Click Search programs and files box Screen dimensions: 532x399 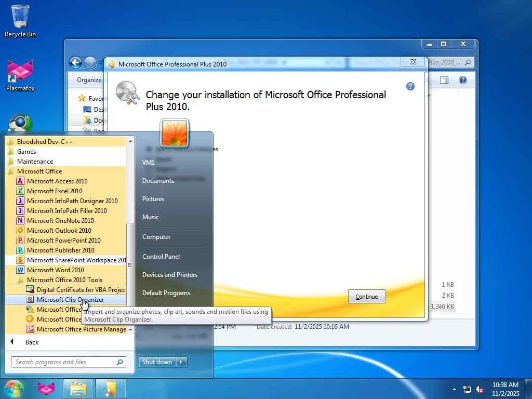(69, 362)
